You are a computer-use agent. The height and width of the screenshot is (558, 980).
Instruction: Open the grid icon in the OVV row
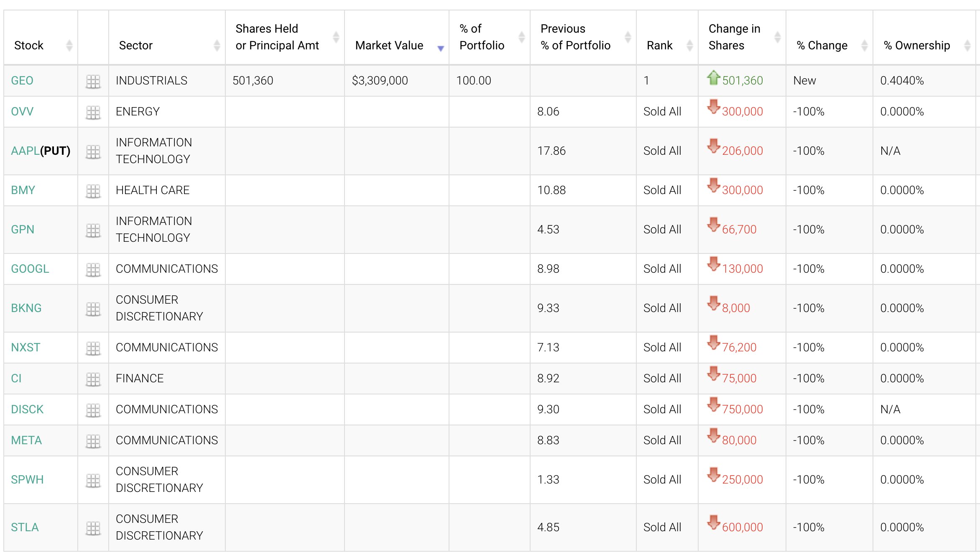tap(93, 112)
